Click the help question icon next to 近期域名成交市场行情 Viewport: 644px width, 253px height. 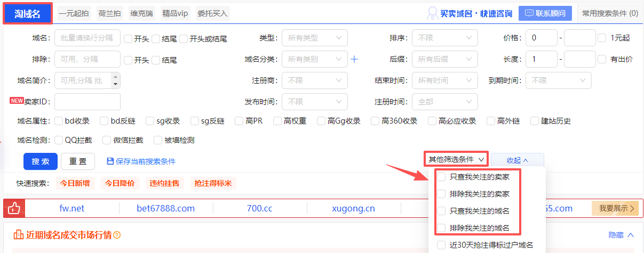(117, 235)
